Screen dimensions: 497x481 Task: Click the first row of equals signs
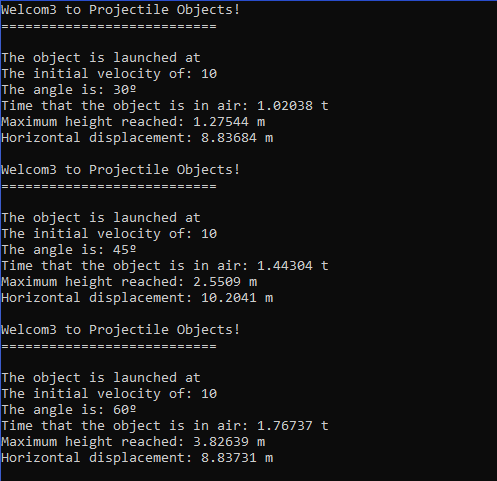point(109,26)
